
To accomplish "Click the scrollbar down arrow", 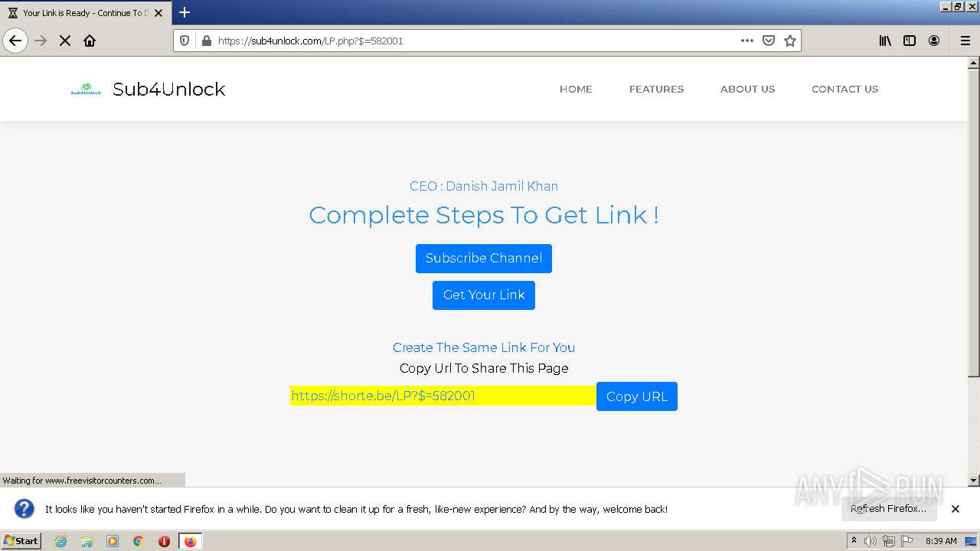I will [974, 481].
